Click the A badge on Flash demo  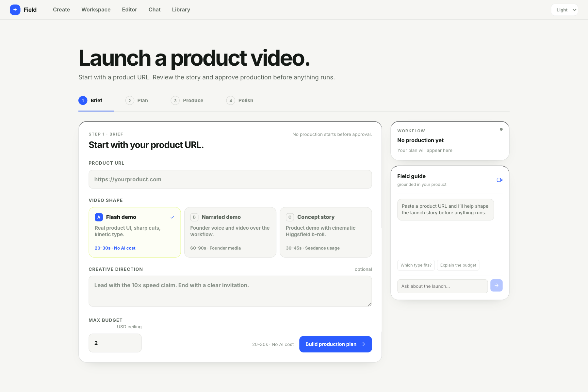pyautogui.click(x=99, y=217)
